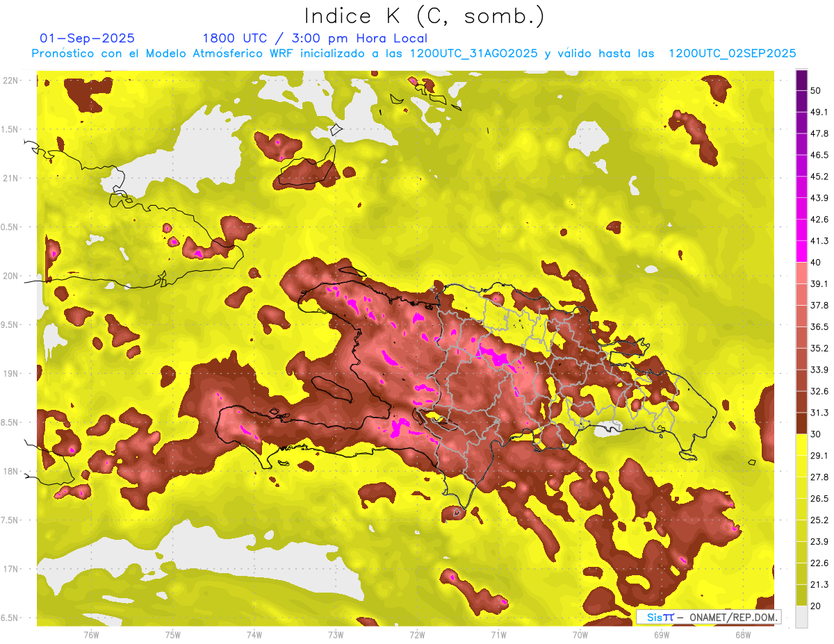Click the colorbar value "30"
The width and height of the screenshot is (834, 644).
click(817, 434)
